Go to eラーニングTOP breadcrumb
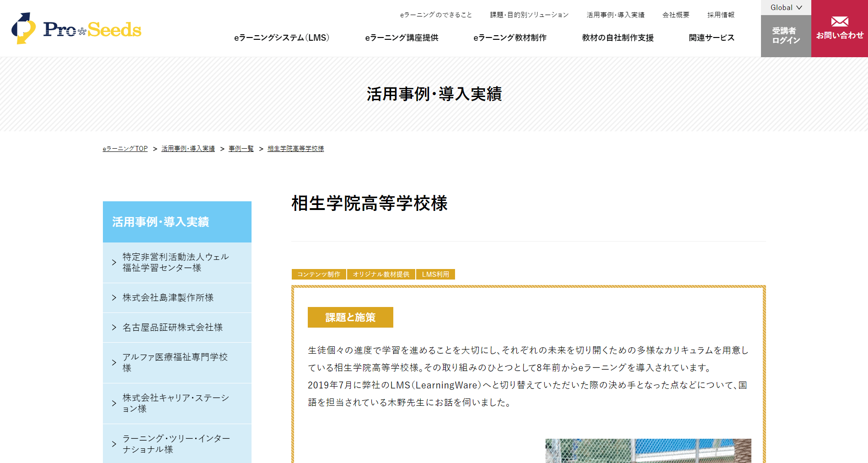Screen dimensions: 868x463 click(125, 149)
